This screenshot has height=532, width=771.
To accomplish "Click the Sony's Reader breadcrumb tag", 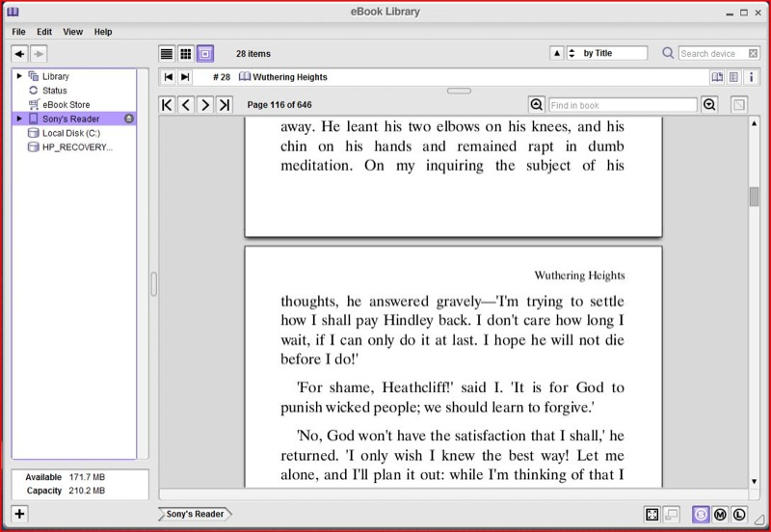I will (x=195, y=514).
